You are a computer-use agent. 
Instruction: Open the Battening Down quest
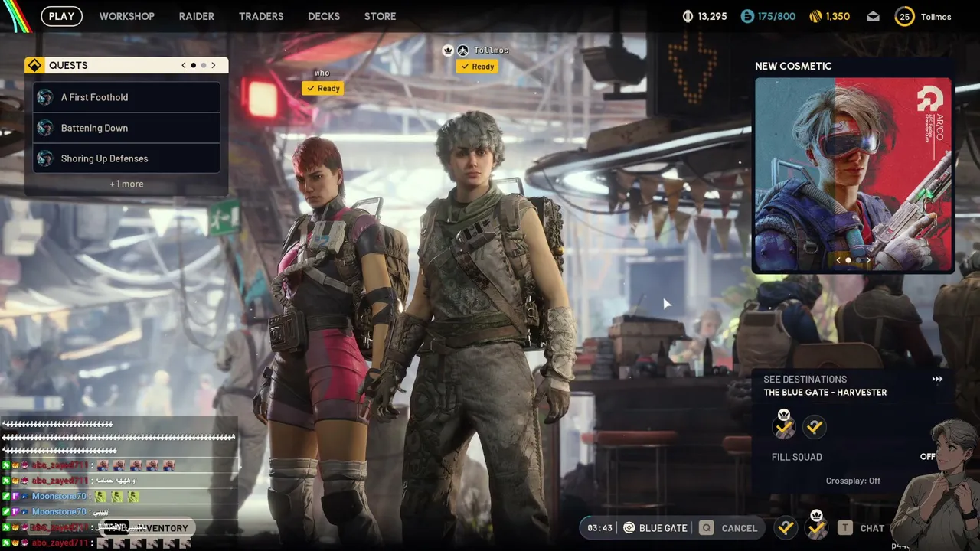point(126,128)
